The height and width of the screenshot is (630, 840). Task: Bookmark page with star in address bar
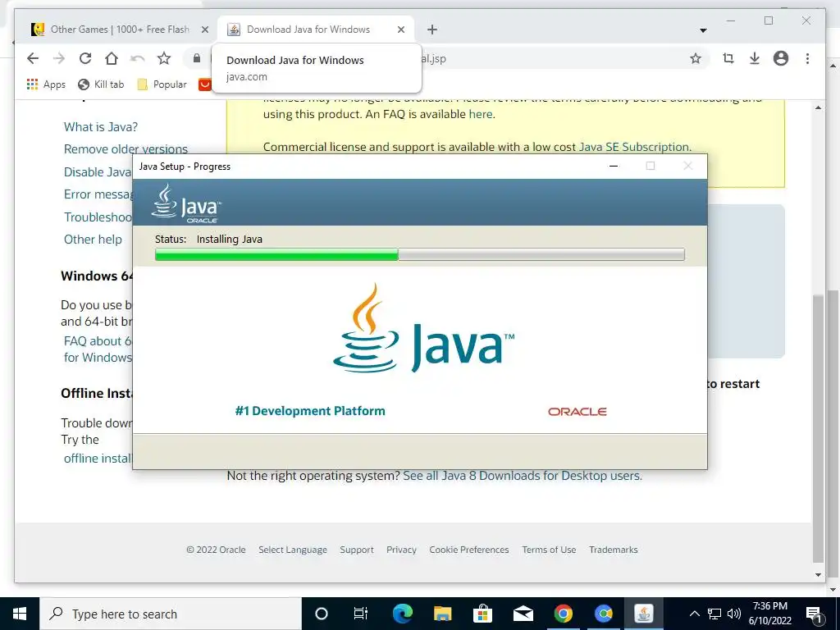[696, 58]
